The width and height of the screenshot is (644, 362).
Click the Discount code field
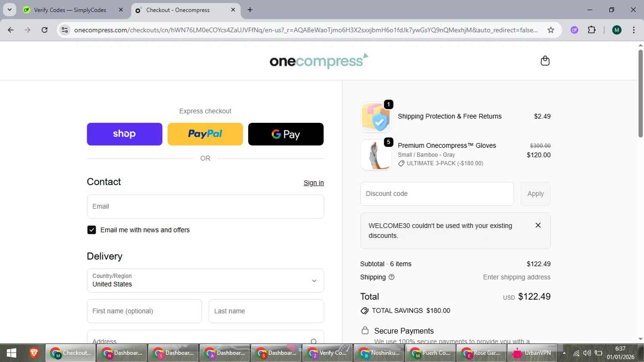(x=437, y=194)
